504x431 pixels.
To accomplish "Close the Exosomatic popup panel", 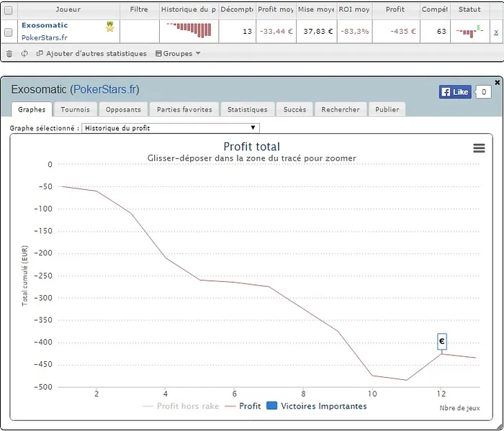I will pos(498,83).
